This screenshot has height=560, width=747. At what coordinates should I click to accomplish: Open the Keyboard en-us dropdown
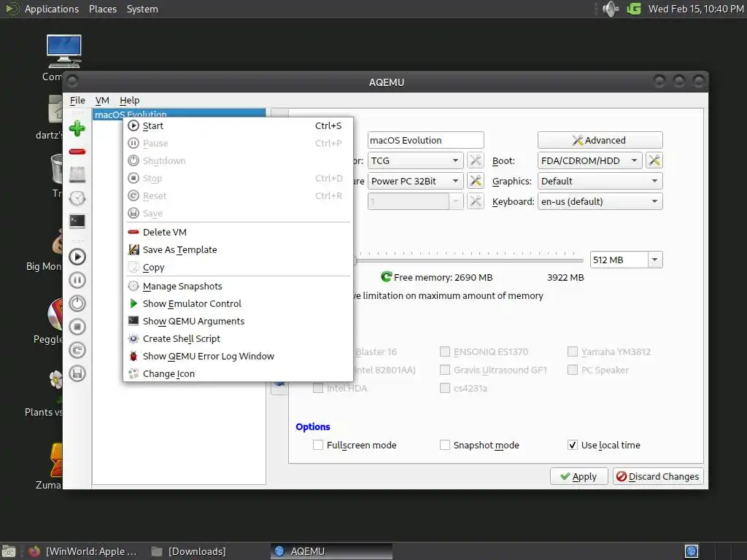[x=600, y=201]
